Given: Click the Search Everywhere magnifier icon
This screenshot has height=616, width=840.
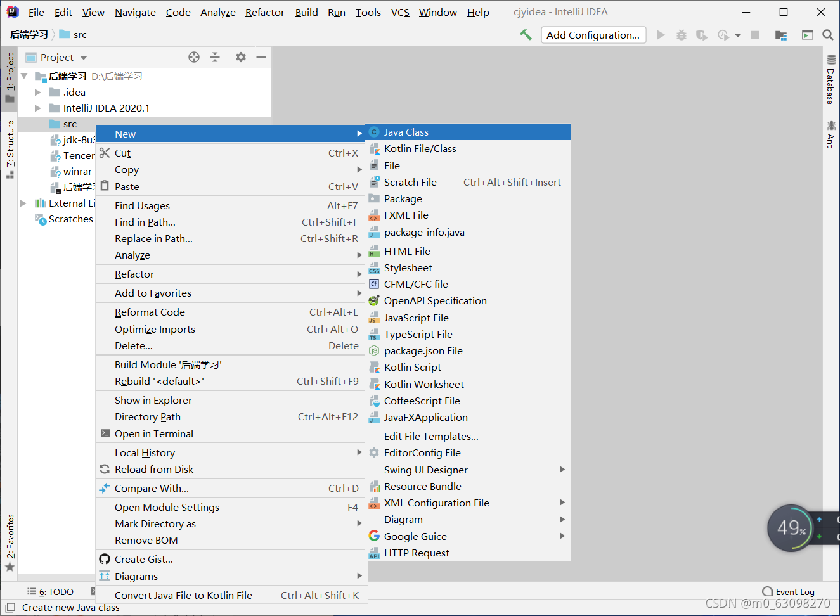Looking at the screenshot, I should tap(827, 35).
